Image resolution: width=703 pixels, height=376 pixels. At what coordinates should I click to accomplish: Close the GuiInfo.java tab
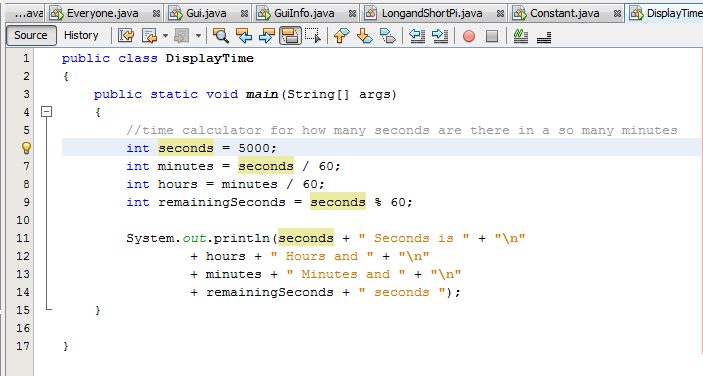coord(352,14)
